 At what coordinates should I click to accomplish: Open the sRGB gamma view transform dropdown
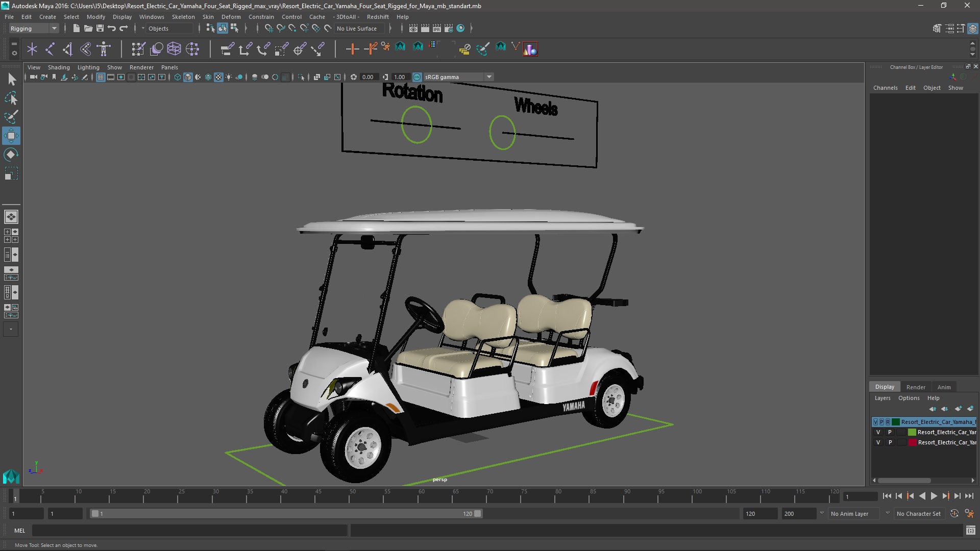[458, 77]
